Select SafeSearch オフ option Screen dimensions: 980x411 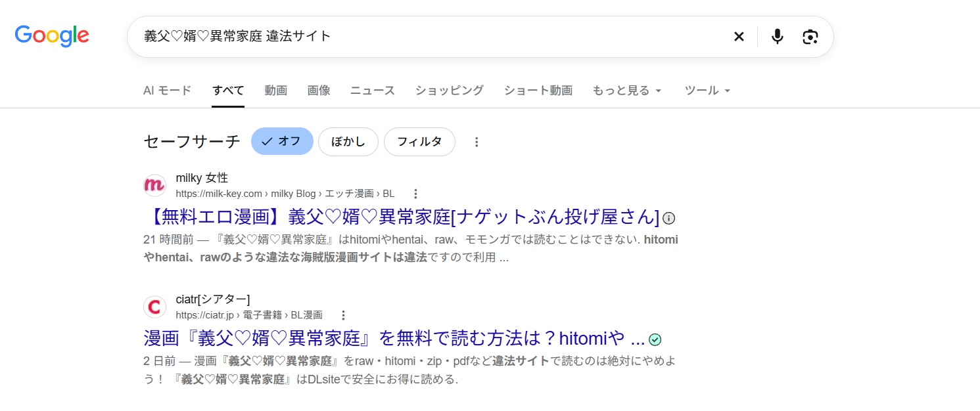tap(282, 141)
